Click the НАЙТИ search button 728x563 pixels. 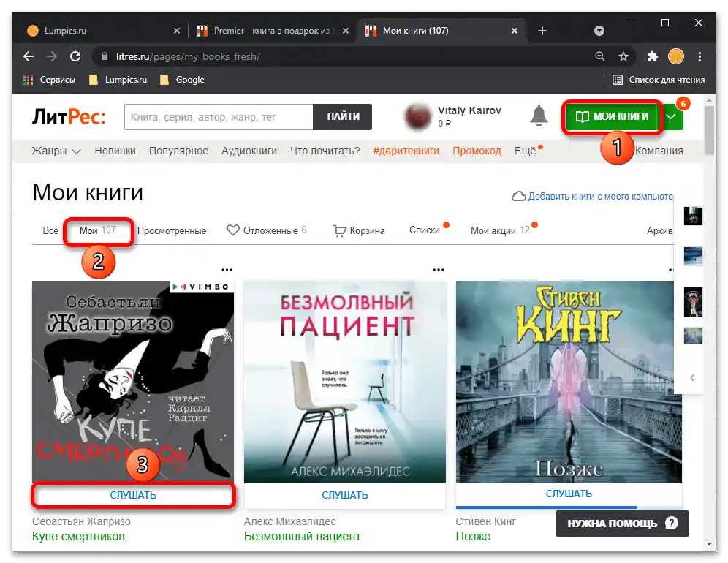(x=343, y=116)
